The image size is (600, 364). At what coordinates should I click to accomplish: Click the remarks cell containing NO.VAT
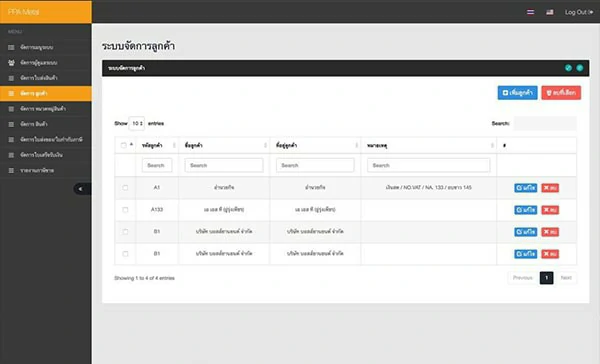click(x=429, y=188)
